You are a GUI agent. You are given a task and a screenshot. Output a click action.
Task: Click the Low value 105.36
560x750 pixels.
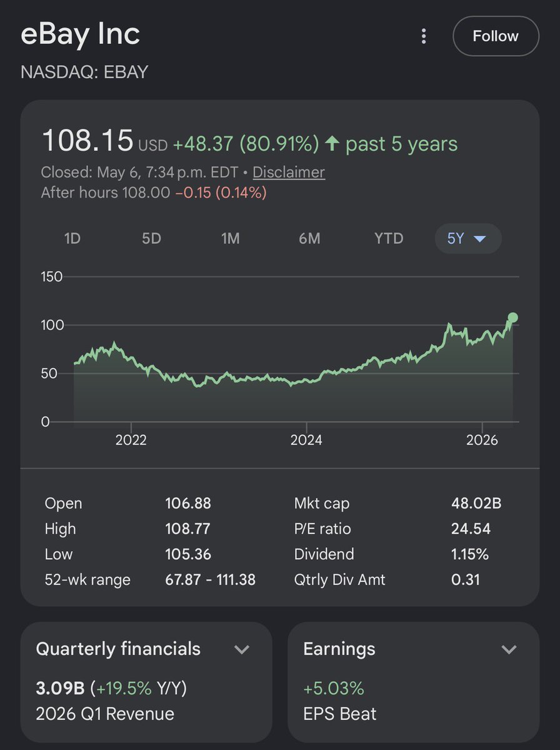pyautogui.click(x=187, y=554)
